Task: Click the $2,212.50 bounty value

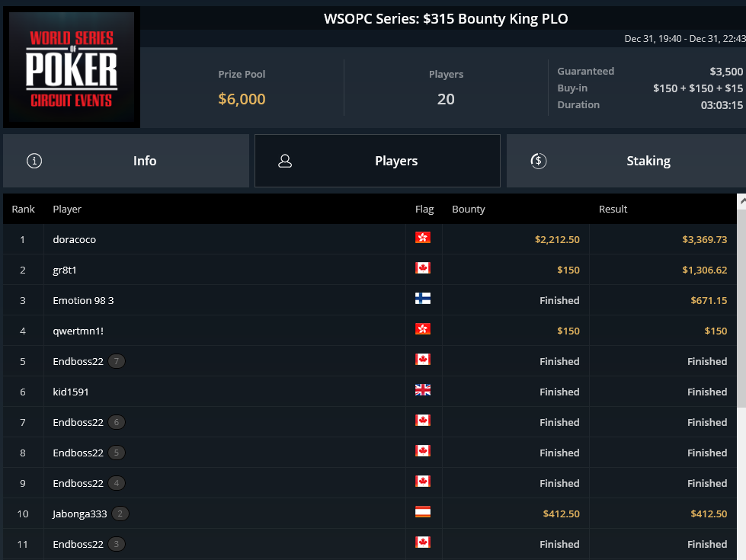Action: click(x=557, y=239)
